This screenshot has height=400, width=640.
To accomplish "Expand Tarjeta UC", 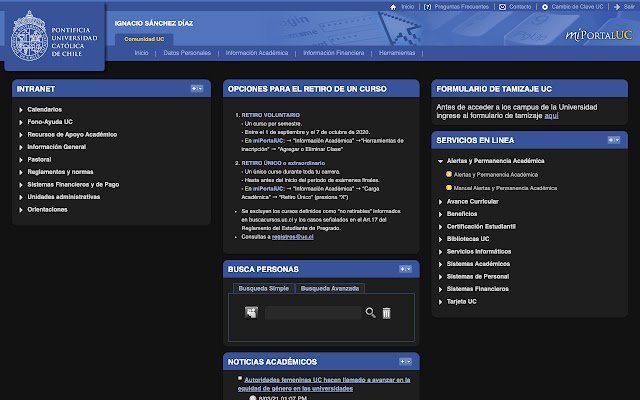I will [440, 302].
